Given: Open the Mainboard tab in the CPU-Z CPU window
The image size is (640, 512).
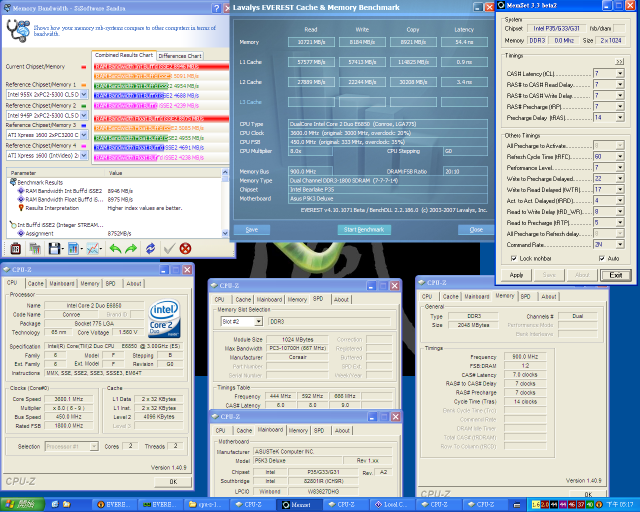Looking at the screenshot, I should (62, 283).
